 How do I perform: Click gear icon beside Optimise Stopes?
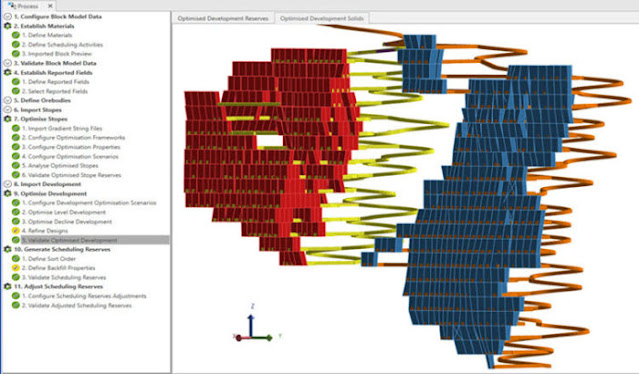tap(7, 119)
